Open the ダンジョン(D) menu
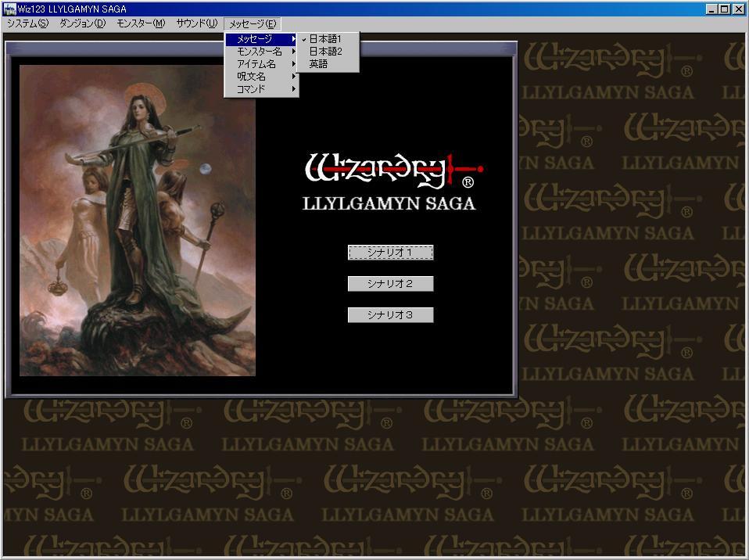Screen dimensions: 749x560 (83, 23)
